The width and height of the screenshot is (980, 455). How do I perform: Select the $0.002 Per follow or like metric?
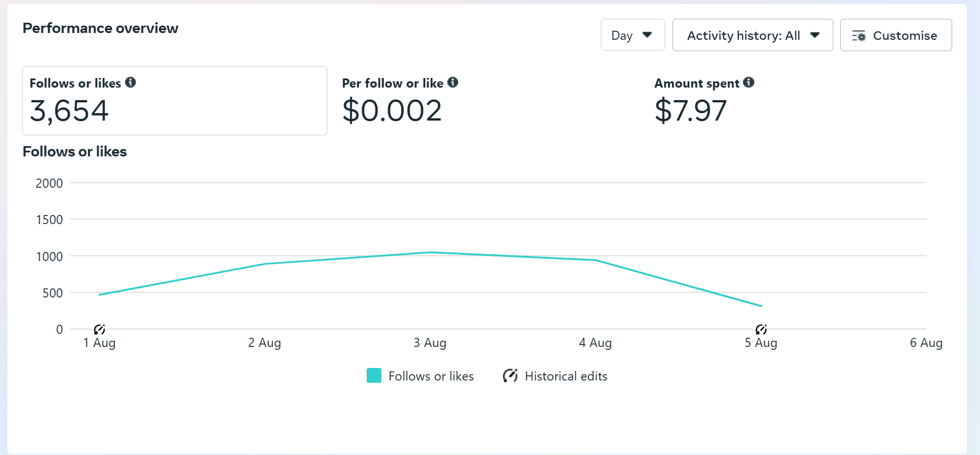392,110
